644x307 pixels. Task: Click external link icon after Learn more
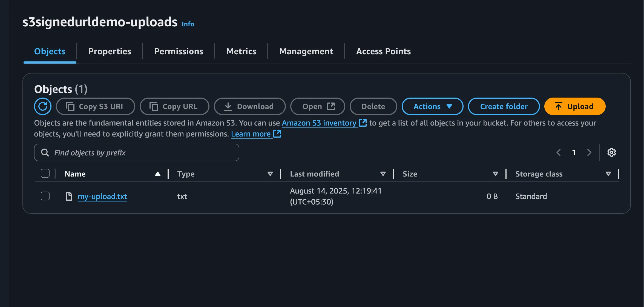click(x=277, y=134)
